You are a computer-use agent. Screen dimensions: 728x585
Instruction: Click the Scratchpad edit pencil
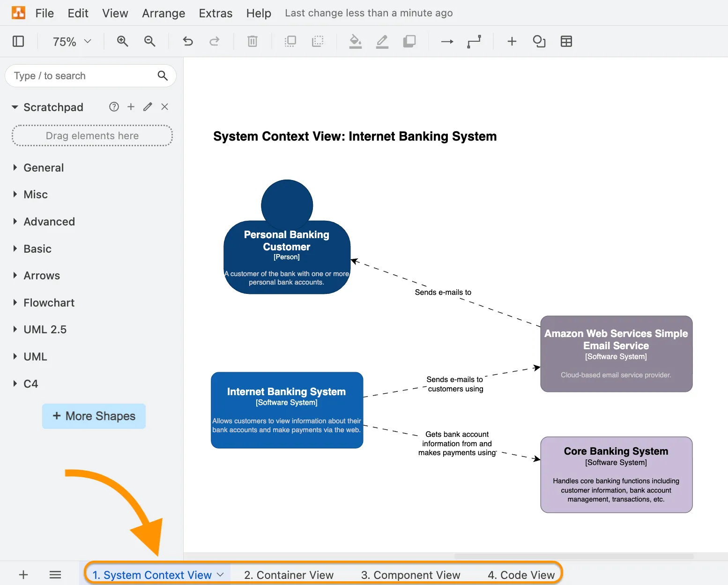[147, 106]
